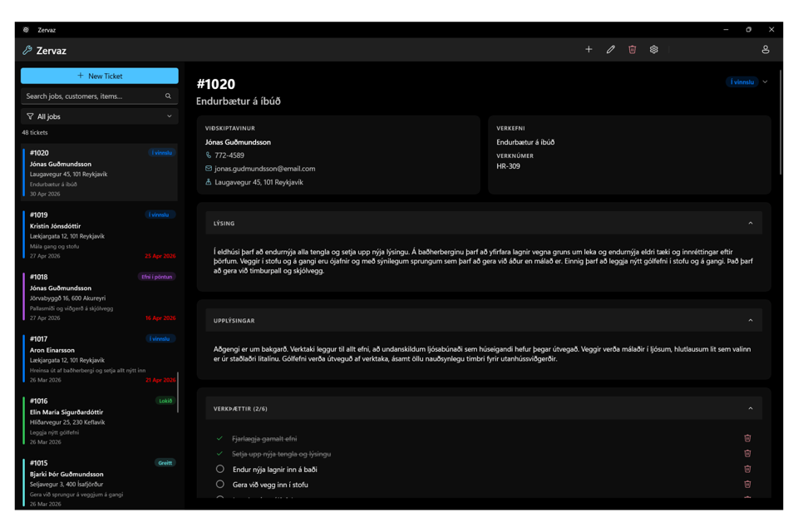
Task: Collapse the UPPLÝSINGAR section
Action: click(x=750, y=321)
